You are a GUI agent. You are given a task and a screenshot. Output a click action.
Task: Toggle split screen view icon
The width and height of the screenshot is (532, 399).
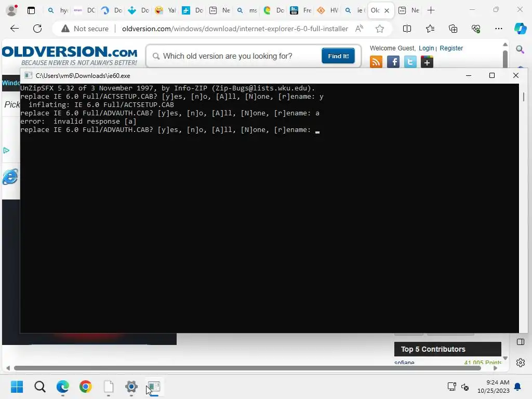click(x=407, y=29)
